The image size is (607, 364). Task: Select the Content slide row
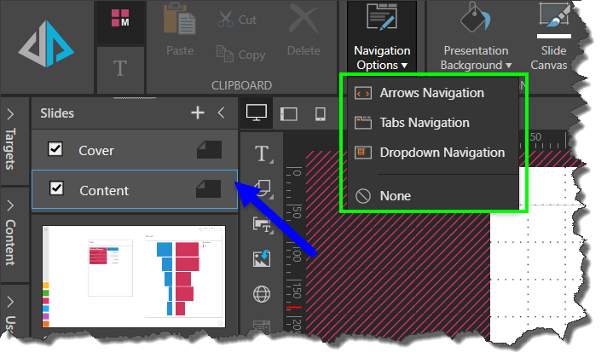tap(135, 189)
